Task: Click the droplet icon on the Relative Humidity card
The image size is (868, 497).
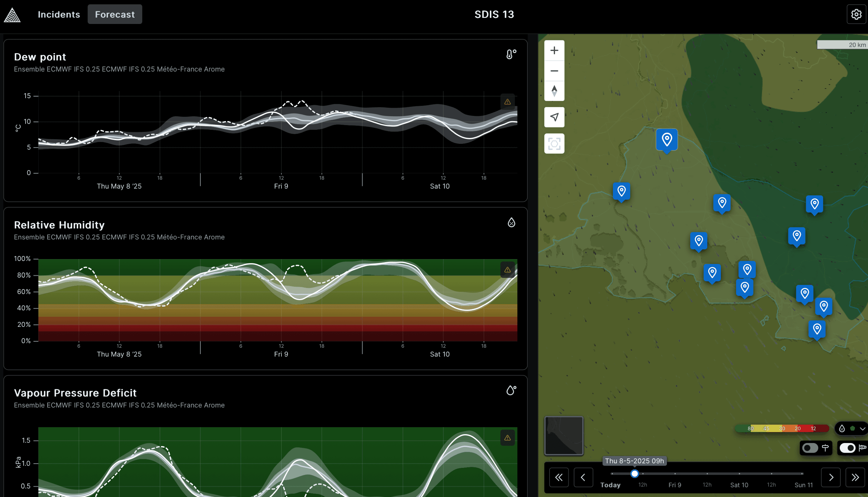Action: click(x=511, y=223)
